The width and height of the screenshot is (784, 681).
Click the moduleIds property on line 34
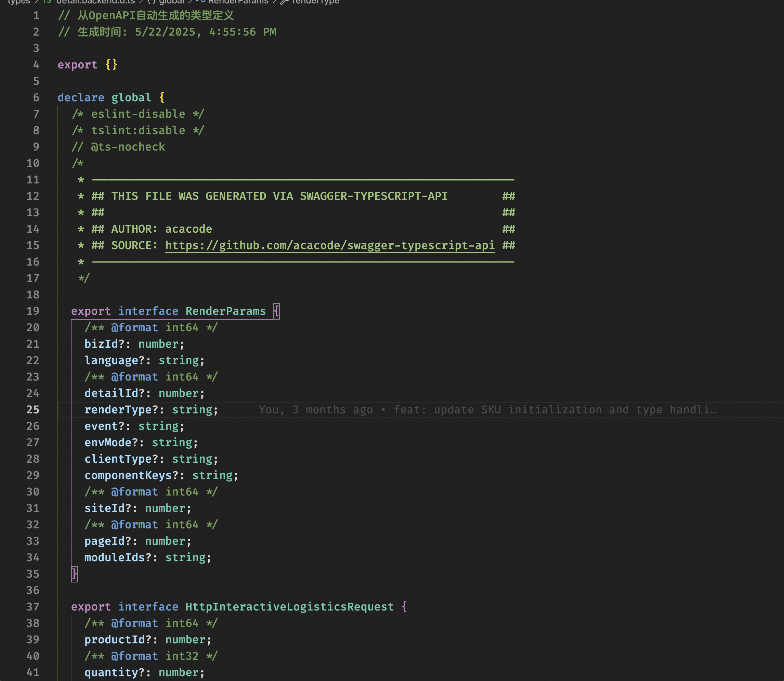[114, 557]
